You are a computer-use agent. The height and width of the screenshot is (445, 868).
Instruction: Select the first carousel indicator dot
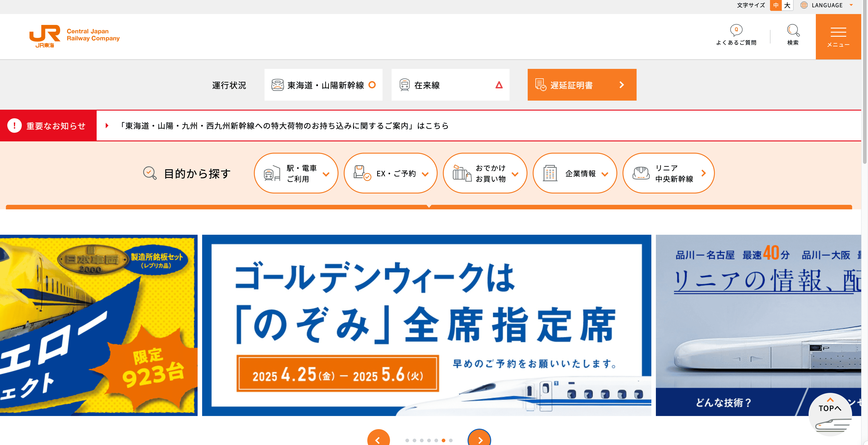pyautogui.click(x=407, y=440)
